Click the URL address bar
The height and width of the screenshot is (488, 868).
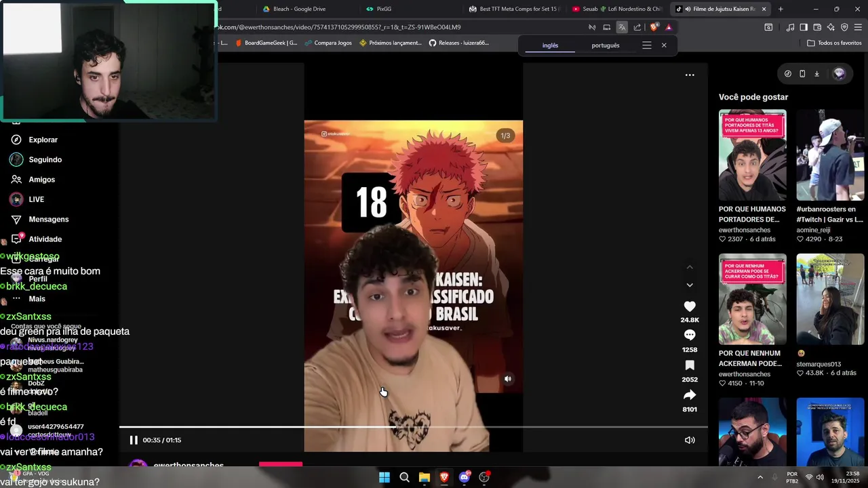tap(400, 27)
